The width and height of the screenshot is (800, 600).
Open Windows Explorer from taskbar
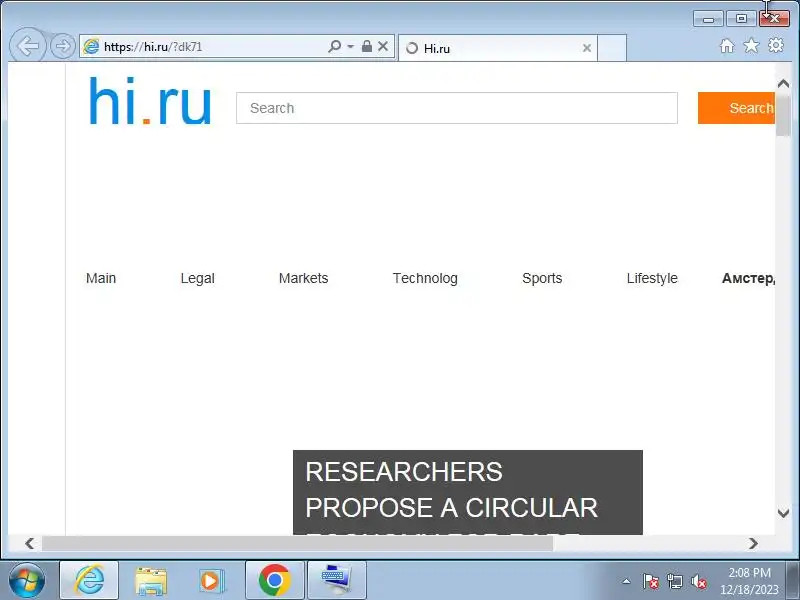[151, 581]
